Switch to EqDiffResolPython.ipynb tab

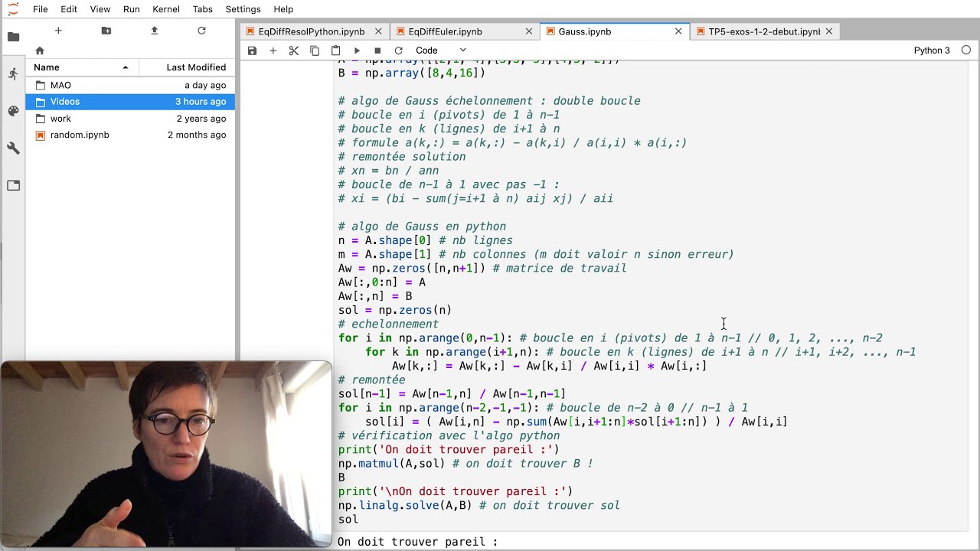click(x=311, y=31)
